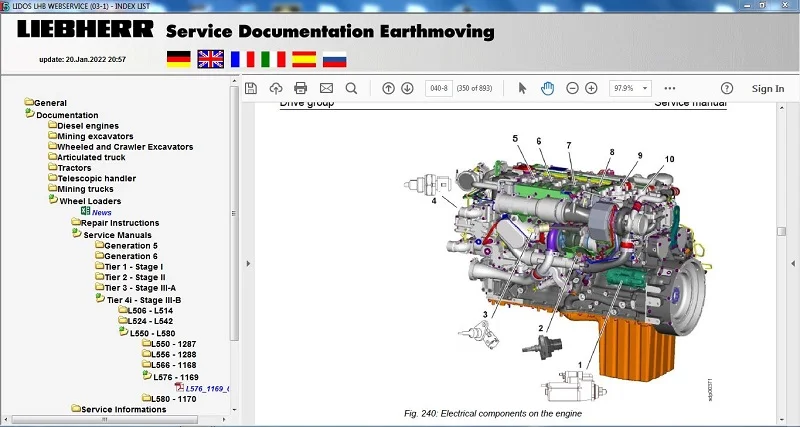Switch language to English UK flag

click(211, 59)
